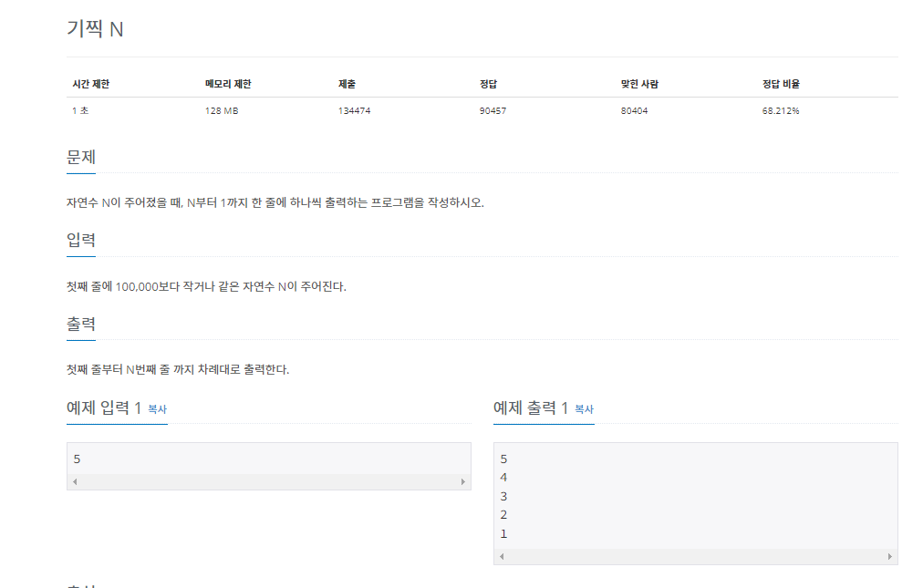Select the problem title 기찍 N

click(x=95, y=29)
